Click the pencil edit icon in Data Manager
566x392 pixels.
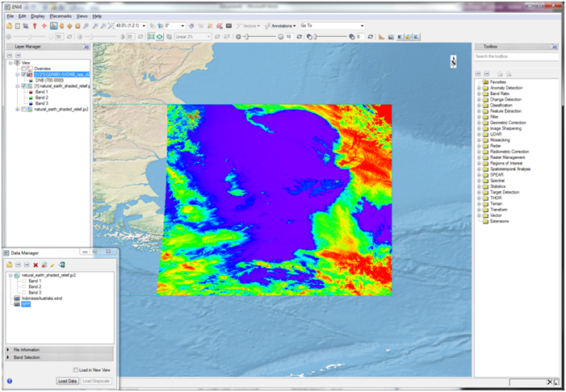click(x=52, y=265)
